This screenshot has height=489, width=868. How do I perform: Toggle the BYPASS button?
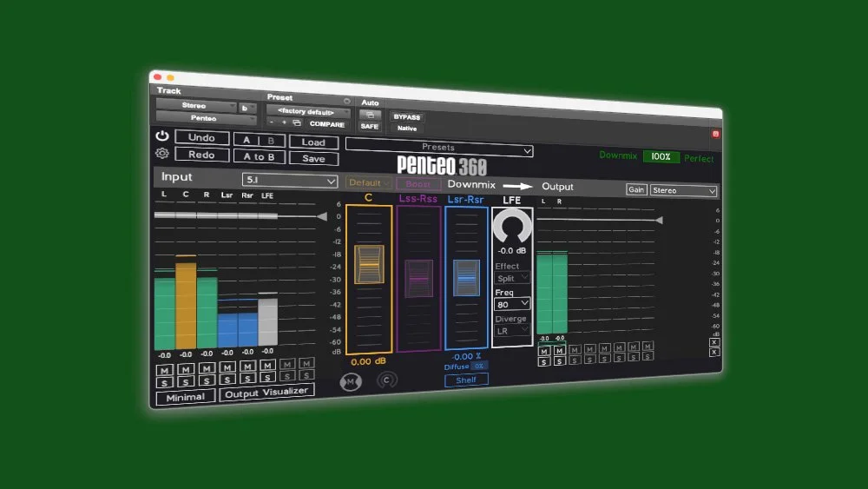click(x=407, y=117)
